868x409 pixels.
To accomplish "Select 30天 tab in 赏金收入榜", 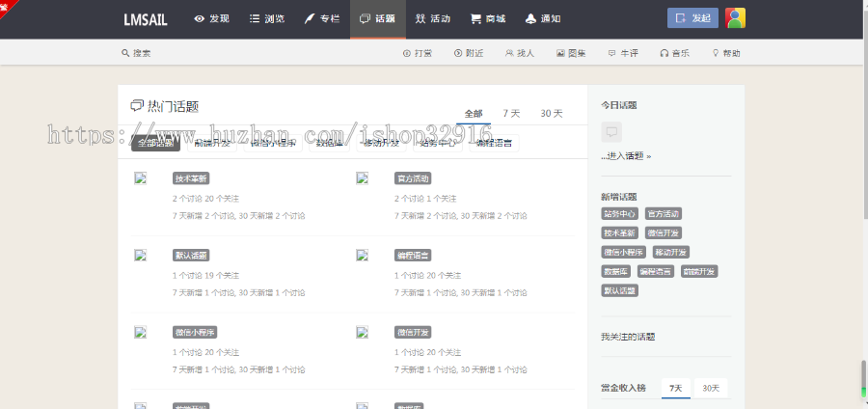I will pos(711,388).
